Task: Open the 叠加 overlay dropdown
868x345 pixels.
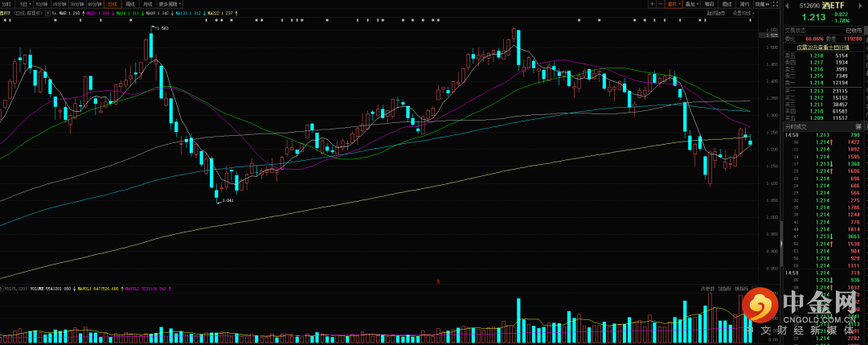Action: 691,4
